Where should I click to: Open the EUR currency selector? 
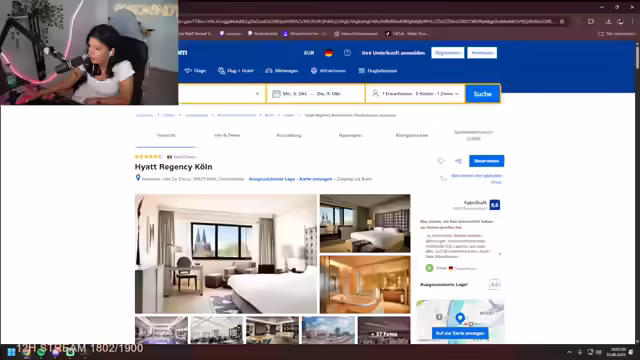tap(309, 53)
